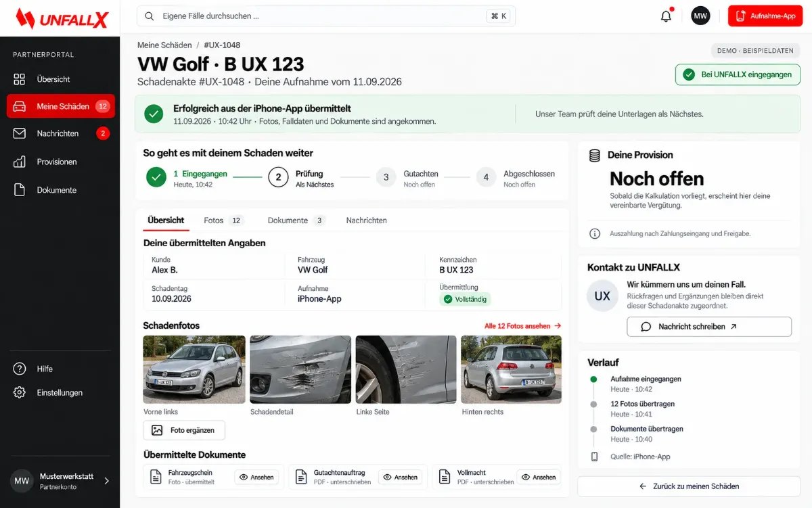Click the search magnifier icon
The image size is (812, 508).
pyautogui.click(x=150, y=16)
